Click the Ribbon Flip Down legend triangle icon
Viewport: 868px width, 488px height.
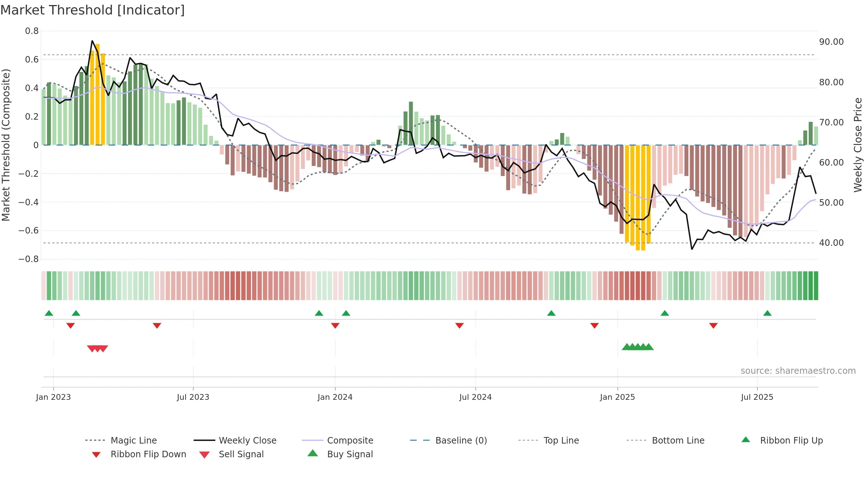pos(96,455)
